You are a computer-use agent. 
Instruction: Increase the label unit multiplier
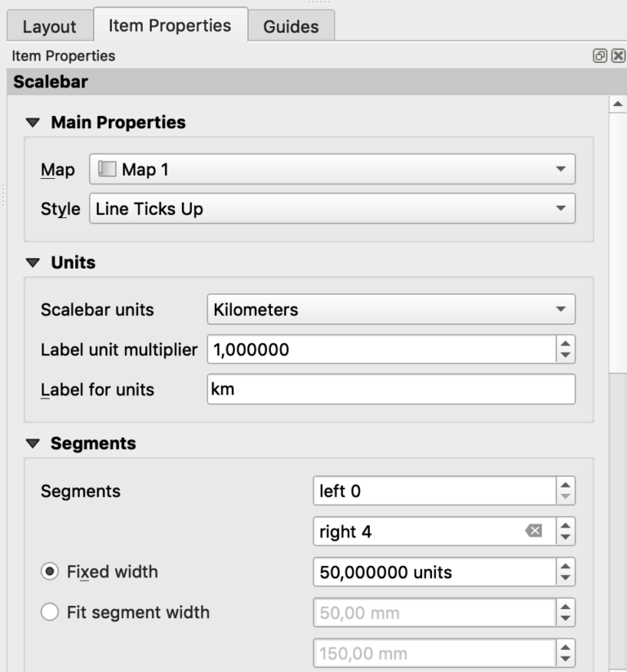click(565, 344)
